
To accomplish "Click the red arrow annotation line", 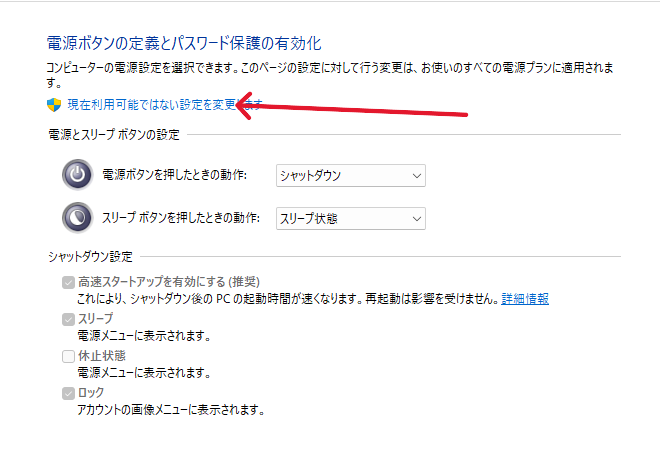I will (x=370, y=110).
